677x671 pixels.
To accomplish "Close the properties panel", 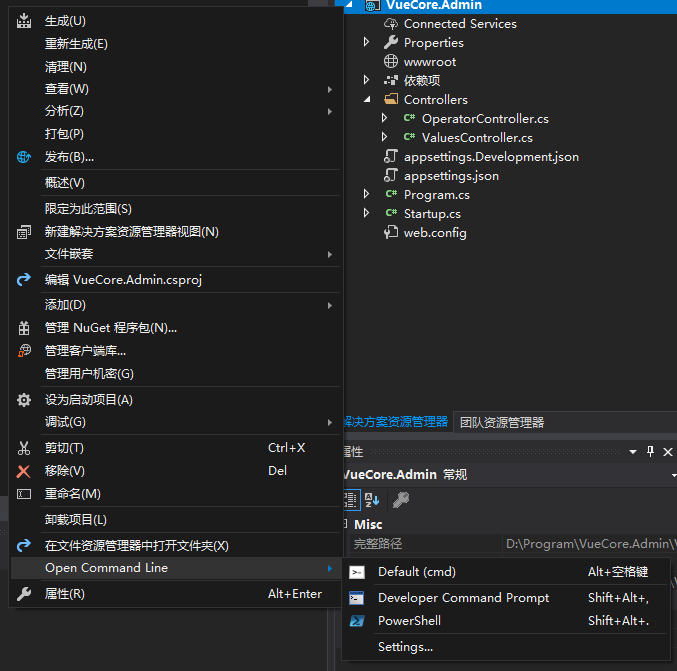I will point(668,452).
